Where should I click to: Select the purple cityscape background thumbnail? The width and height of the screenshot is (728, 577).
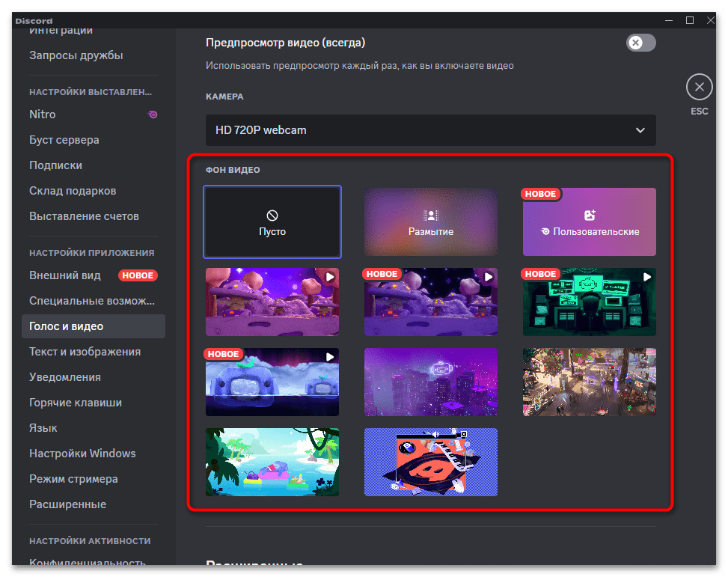pos(430,382)
